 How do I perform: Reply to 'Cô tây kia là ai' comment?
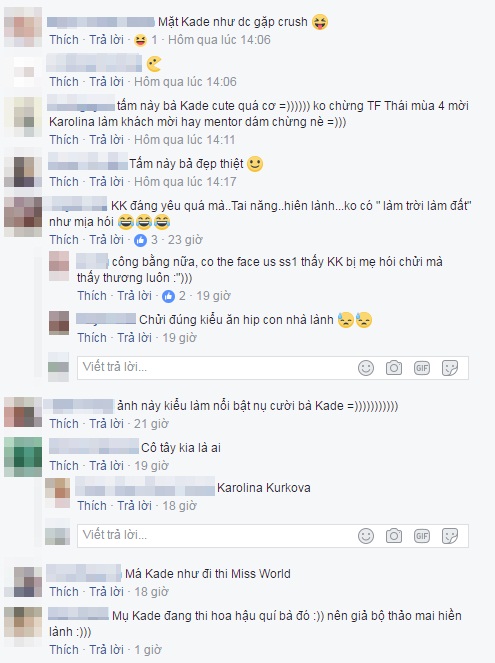(107, 466)
